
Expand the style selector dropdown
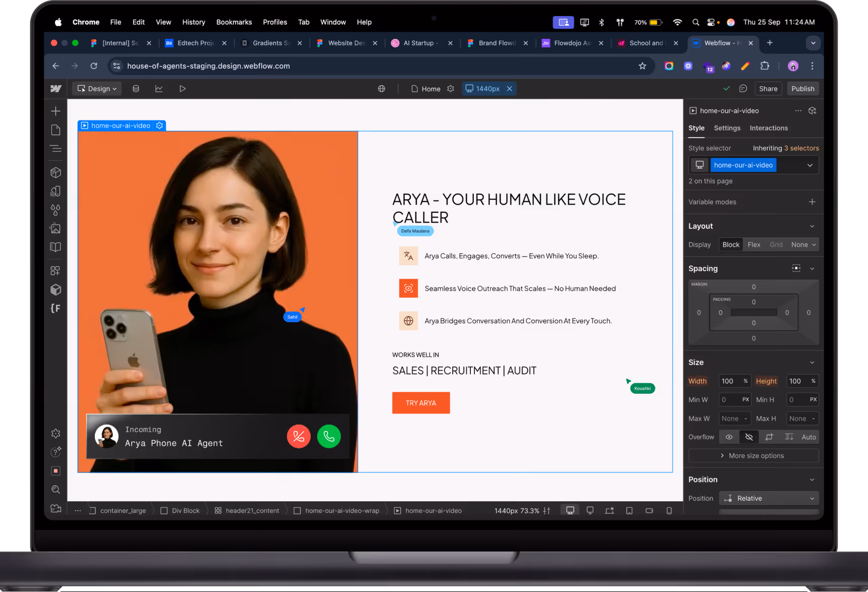809,165
